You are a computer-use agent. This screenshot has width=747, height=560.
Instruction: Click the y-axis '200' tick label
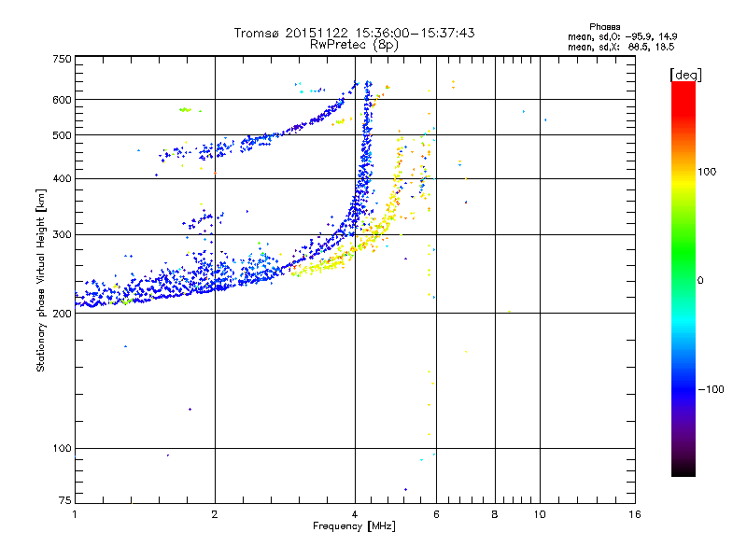tap(62, 314)
